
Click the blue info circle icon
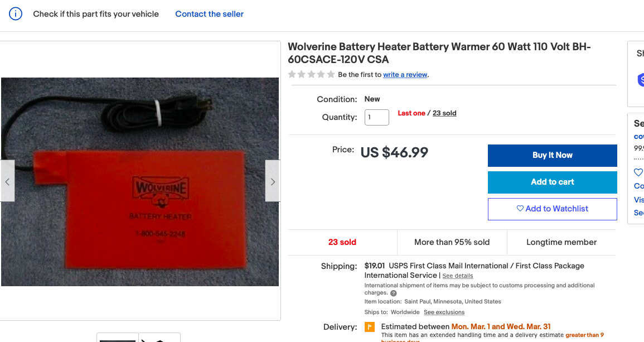[x=16, y=14]
